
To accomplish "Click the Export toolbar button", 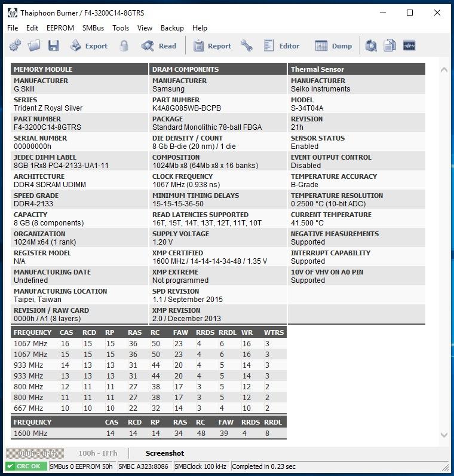I will point(89,46).
